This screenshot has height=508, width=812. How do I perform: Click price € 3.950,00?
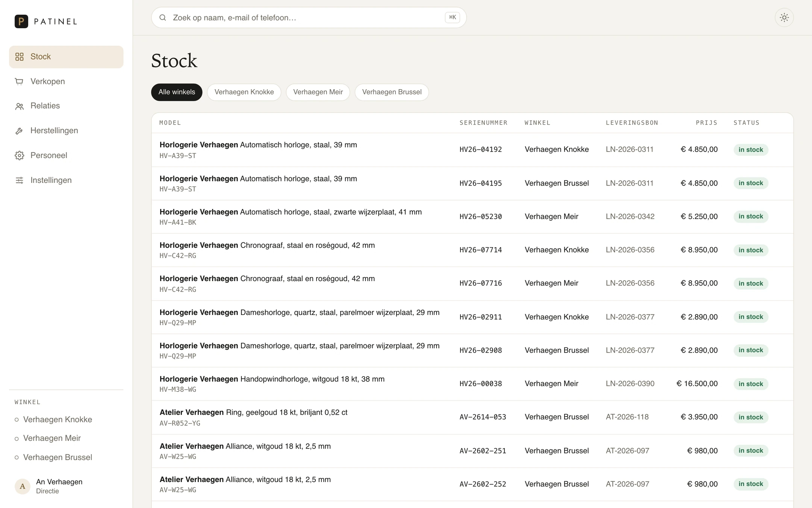(x=699, y=417)
